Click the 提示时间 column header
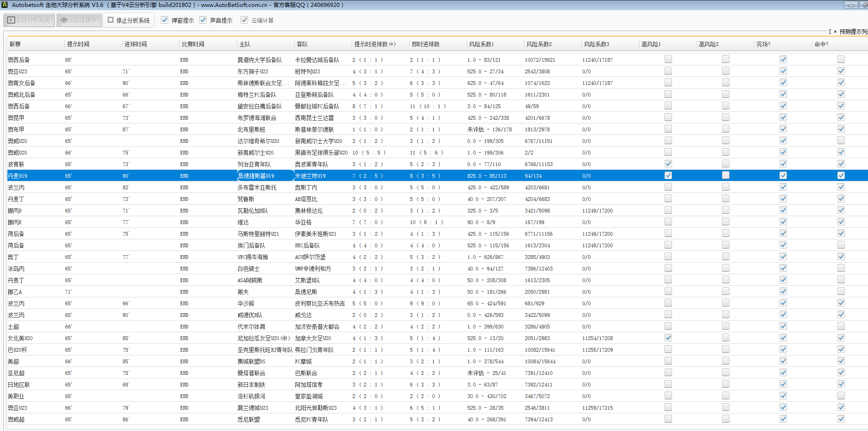This screenshot has width=868, height=431. 78,44
